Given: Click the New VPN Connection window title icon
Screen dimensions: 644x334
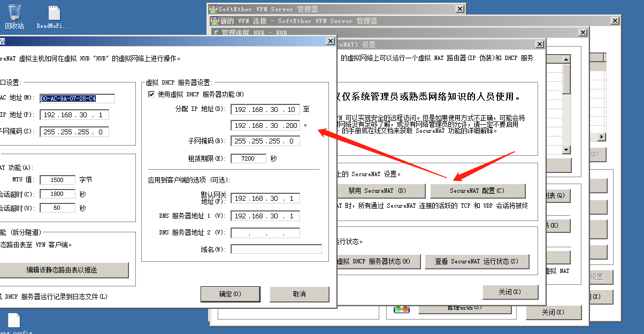Looking at the screenshot, I should click(215, 21).
